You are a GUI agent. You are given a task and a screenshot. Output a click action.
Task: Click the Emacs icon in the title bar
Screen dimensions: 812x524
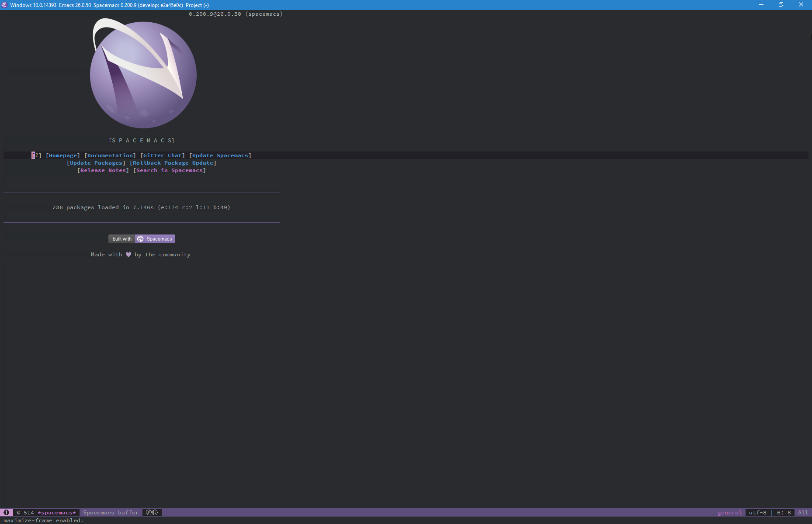4,5
